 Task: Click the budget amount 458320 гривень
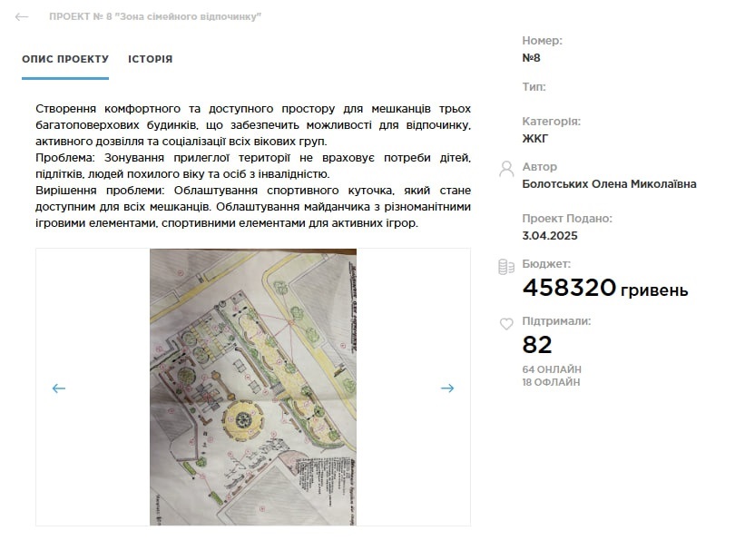(605, 288)
